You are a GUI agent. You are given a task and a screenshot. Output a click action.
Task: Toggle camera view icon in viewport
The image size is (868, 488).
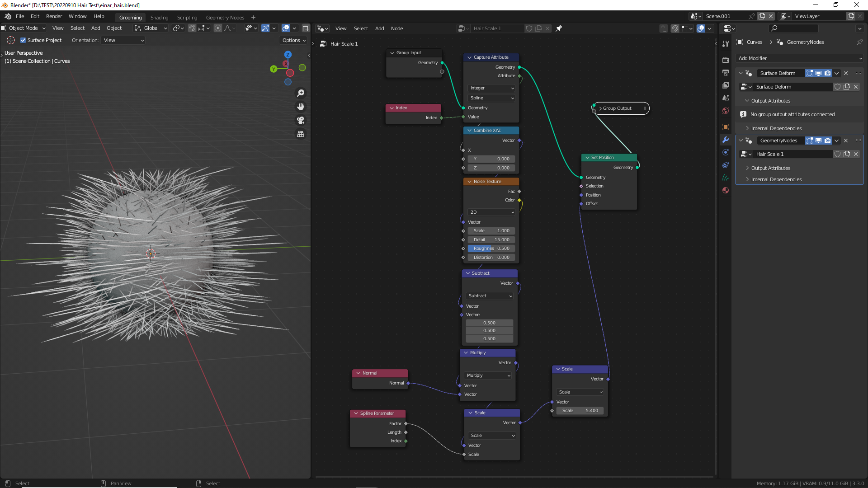coord(301,120)
